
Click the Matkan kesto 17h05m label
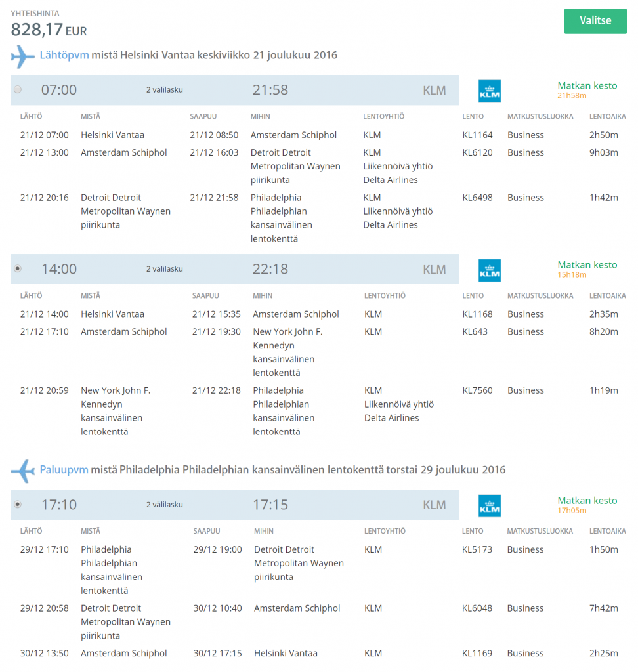pos(587,505)
